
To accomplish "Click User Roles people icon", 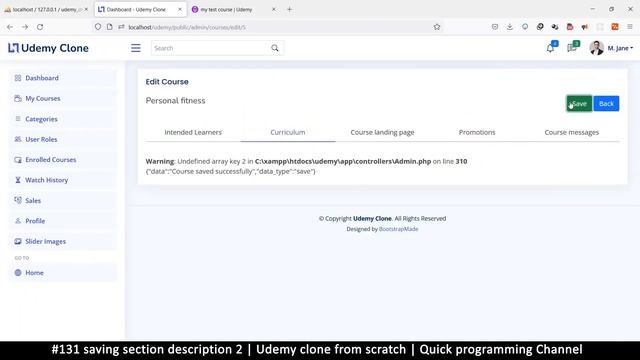I will [x=18, y=139].
